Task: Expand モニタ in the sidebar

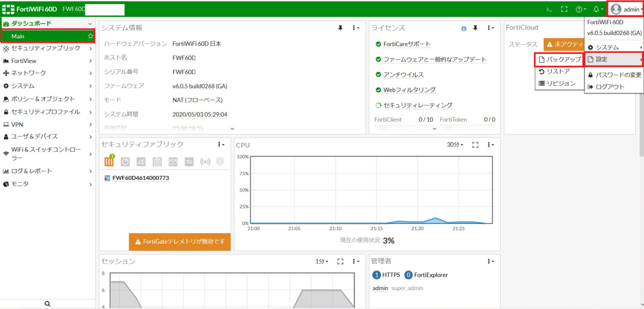Action: point(48,184)
